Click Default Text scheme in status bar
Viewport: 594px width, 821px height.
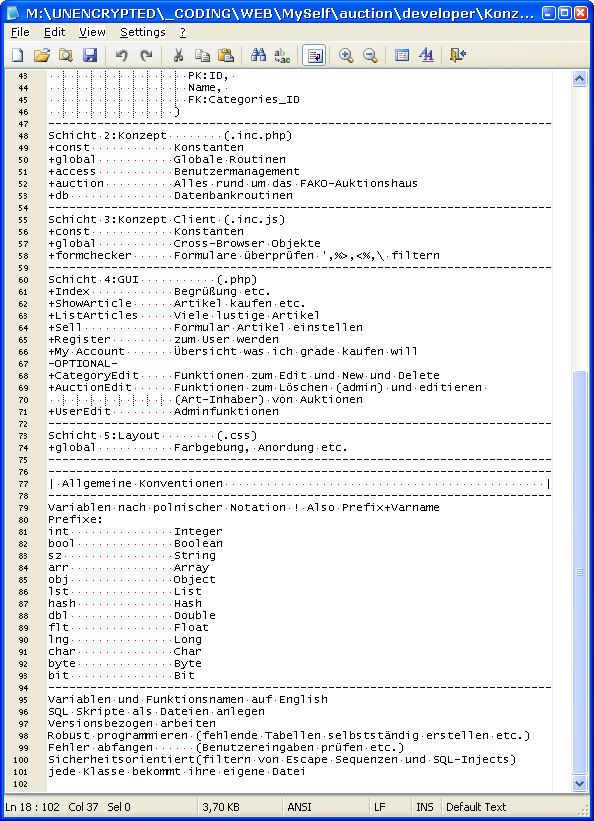click(476, 807)
